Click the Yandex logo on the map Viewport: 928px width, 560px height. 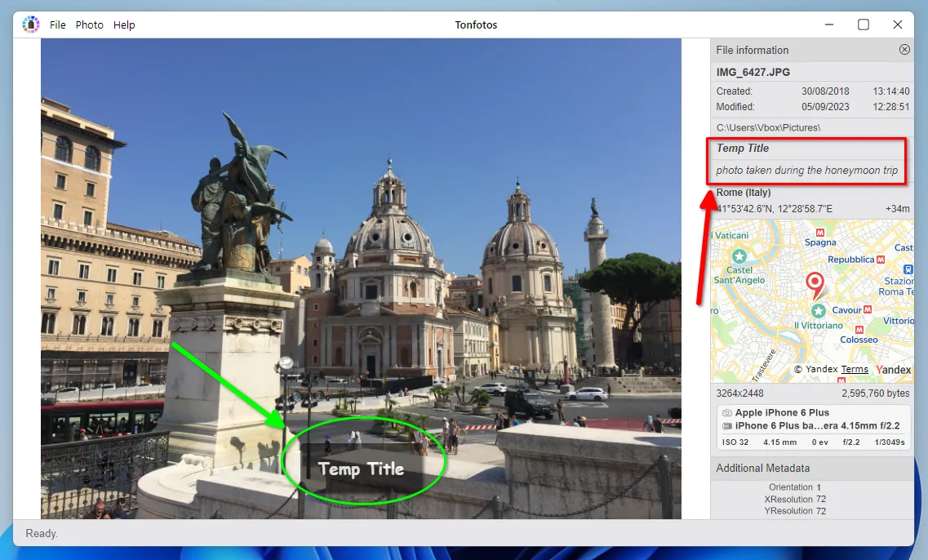point(893,370)
